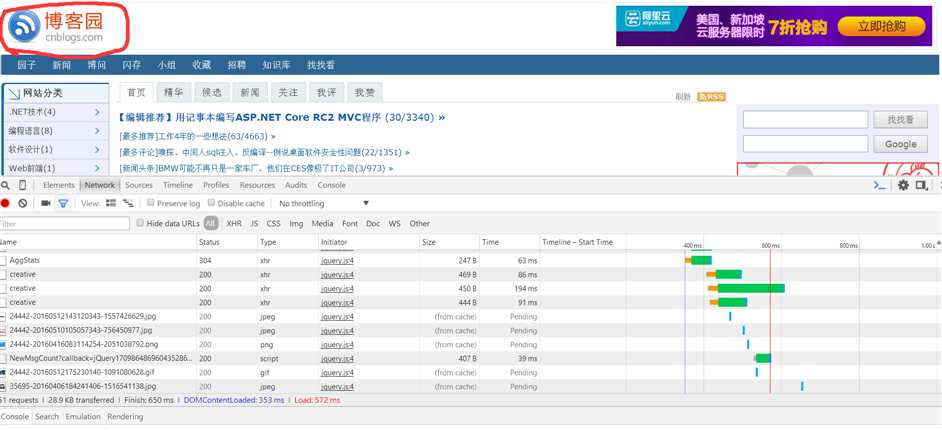Open the 编辑推荐 ASP.NET Core RC2 MVC link
This screenshot has height=430, width=942.
click(282, 117)
